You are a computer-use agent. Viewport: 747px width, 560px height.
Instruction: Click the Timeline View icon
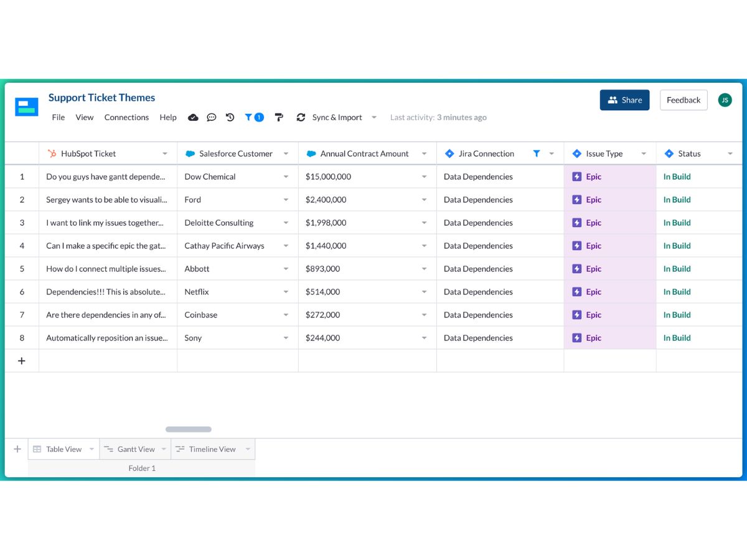[180, 449]
